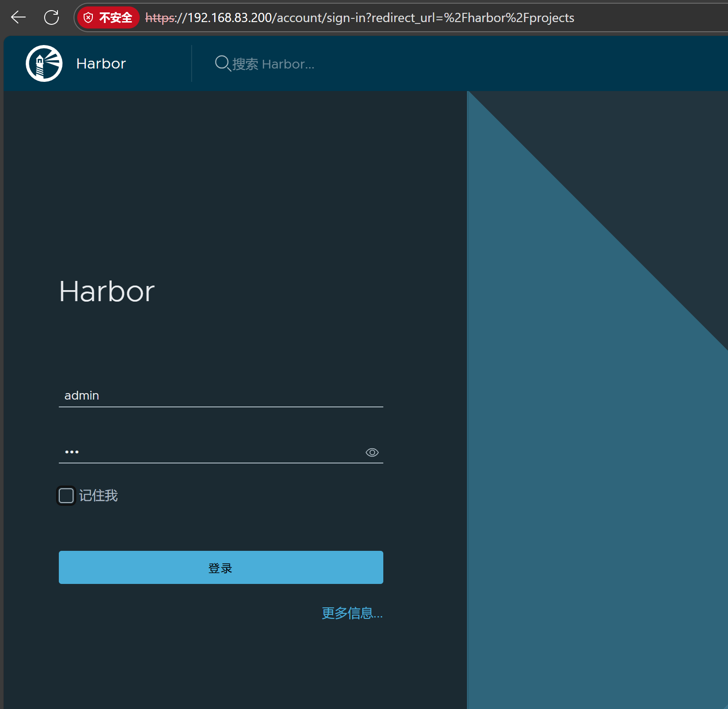This screenshot has width=728, height=709.
Task: Open the 更多信息... link
Action: [352, 613]
